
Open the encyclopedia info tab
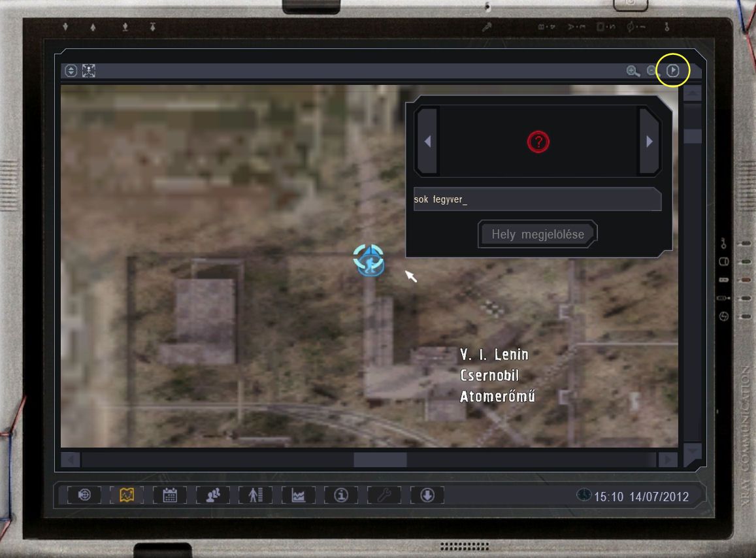[x=341, y=495]
